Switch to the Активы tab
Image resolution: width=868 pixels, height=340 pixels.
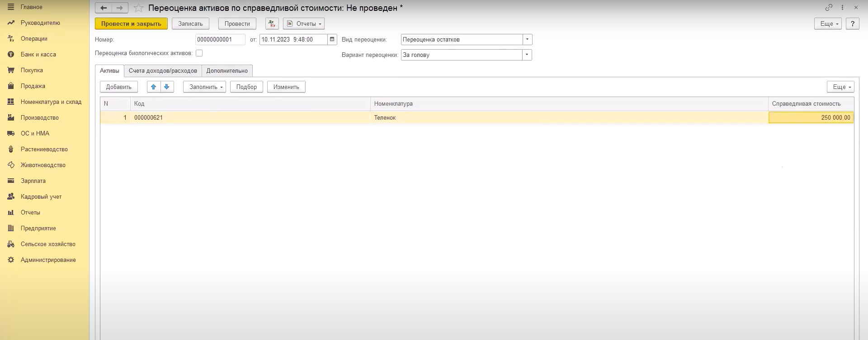(109, 71)
